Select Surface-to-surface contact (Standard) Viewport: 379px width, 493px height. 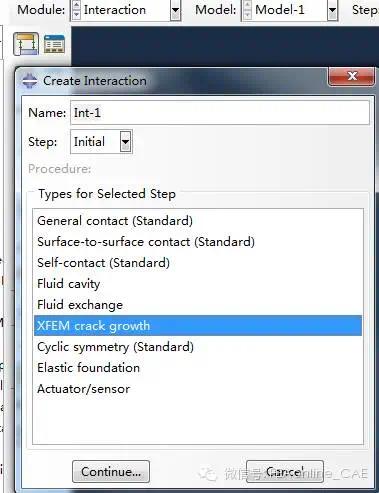click(x=198, y=242)
